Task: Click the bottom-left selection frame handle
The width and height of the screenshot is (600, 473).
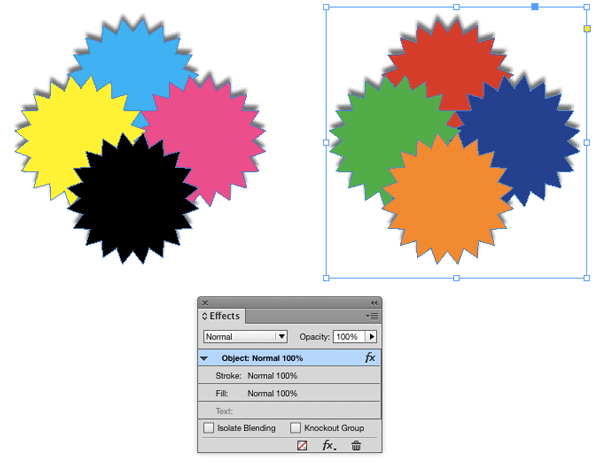Action: (x=326, y=278)
